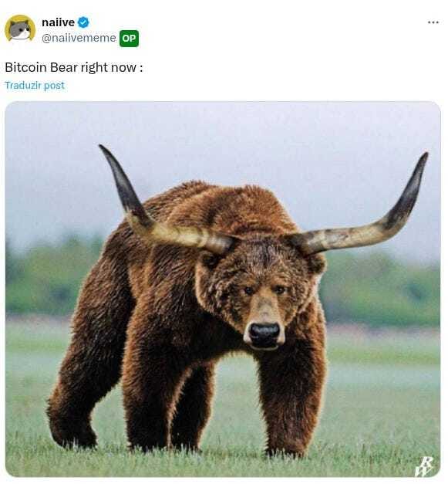Click the blue verified checkmark badge
The height and width of the screenshot is (484, 448).
tap(83, 22)
